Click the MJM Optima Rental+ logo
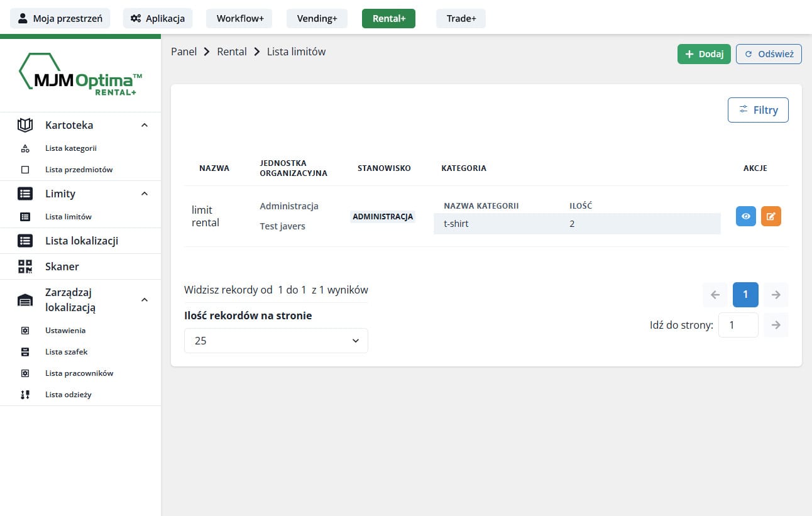 click(x=80, y=75)
